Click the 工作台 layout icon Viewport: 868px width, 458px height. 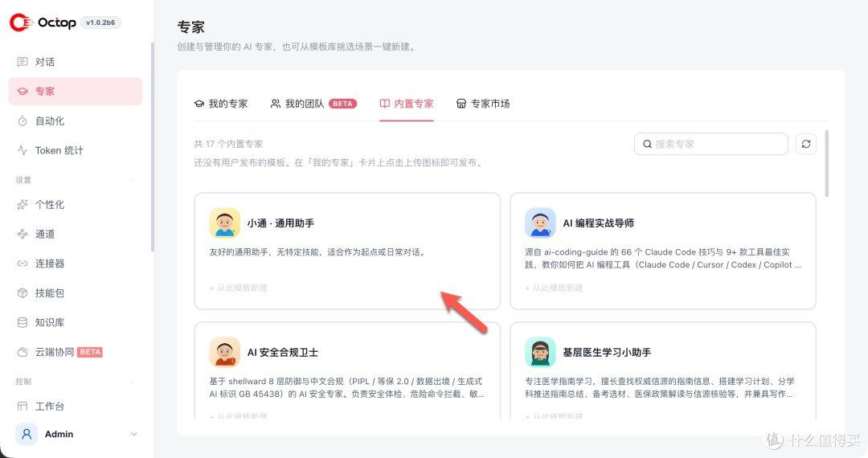(23, 406)
